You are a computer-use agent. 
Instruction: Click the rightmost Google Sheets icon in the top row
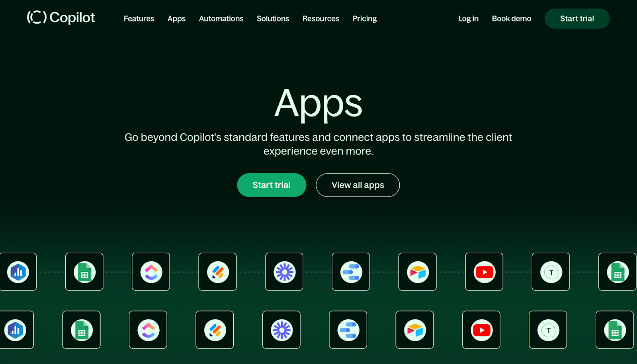pyautogui.click(x=617, y=272)
